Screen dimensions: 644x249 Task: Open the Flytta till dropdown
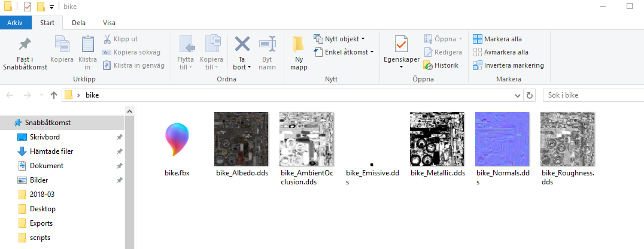pyautogui.click(x=186, y=53)
